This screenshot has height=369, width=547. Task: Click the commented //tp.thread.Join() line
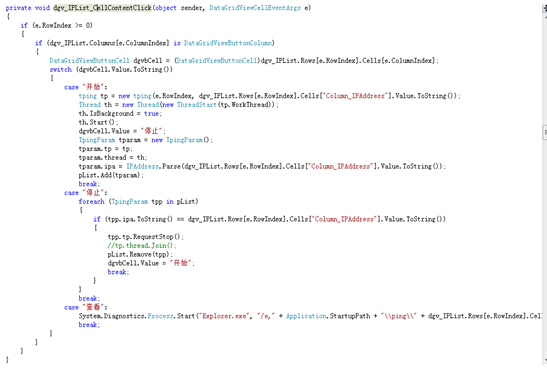pyautogui.click(x=142, y=246)
